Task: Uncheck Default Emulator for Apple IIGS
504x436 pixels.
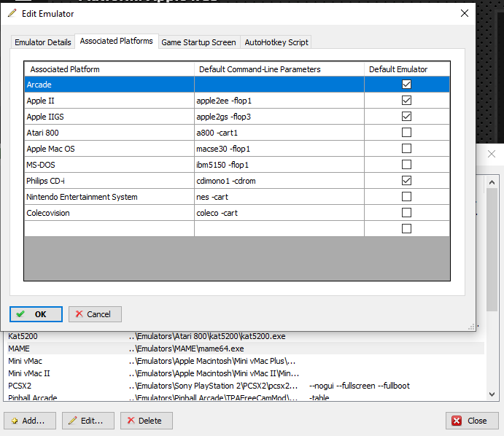Action: point(406,117)
